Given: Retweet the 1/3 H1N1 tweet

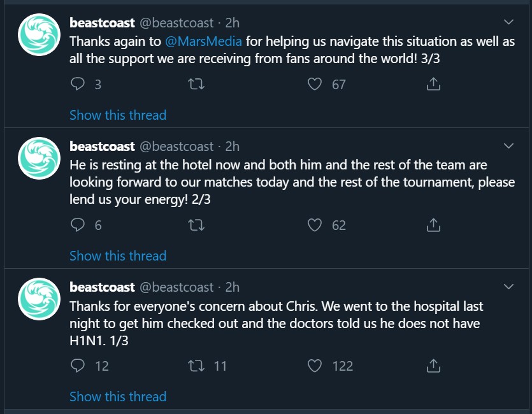Looking at the screenshot, I should [198, 366].
